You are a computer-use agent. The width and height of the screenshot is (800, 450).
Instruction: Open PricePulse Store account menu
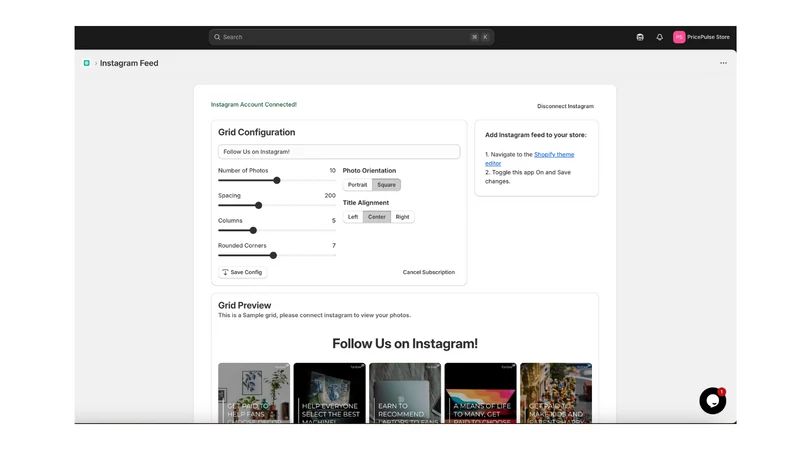(x=702, y=37)
